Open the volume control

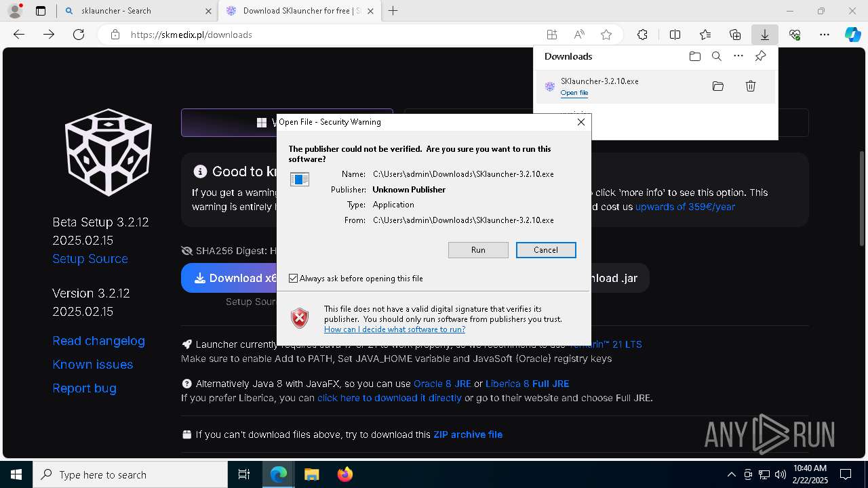[x=781, y=475]
